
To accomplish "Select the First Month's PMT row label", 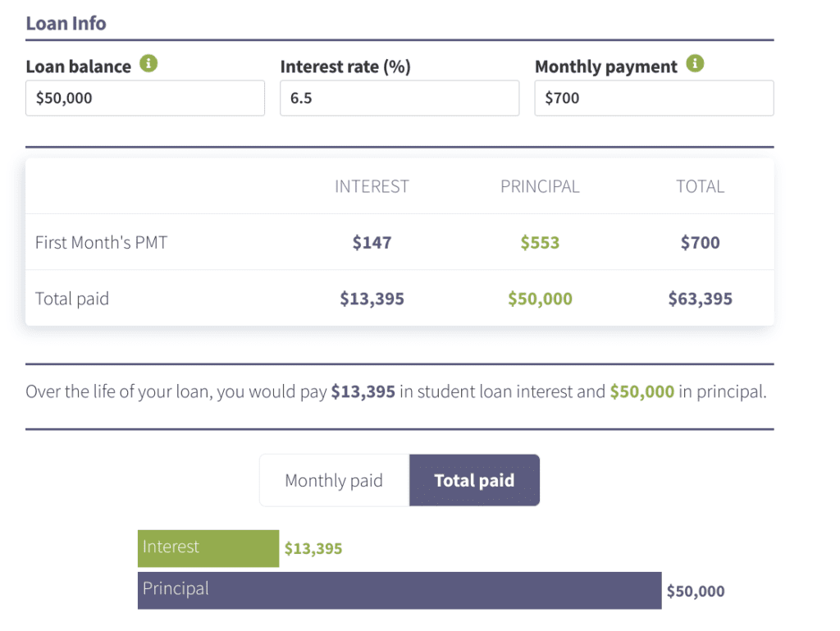I will [x=101, y=242].
